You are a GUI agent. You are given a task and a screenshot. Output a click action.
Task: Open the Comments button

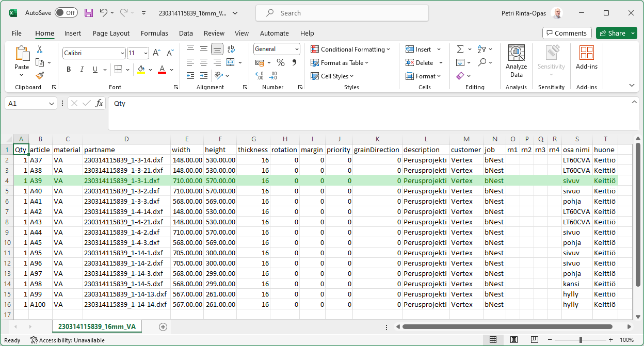pos(566,33)
